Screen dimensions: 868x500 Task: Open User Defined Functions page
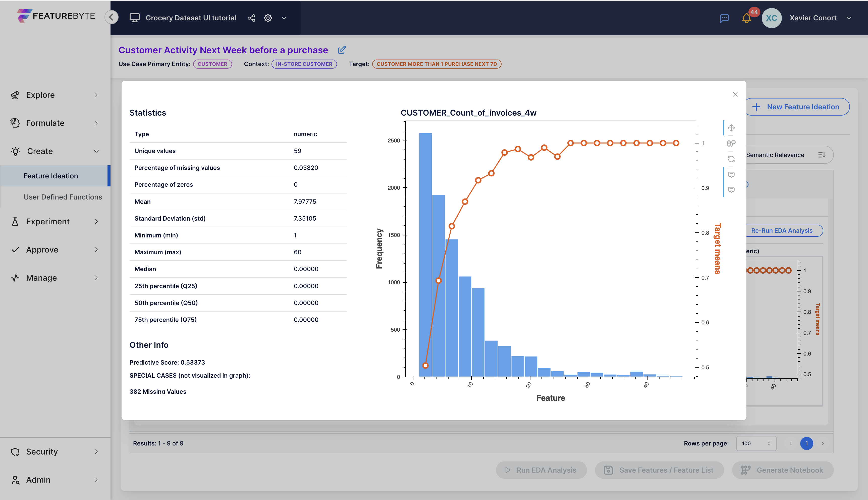[63, 197]
